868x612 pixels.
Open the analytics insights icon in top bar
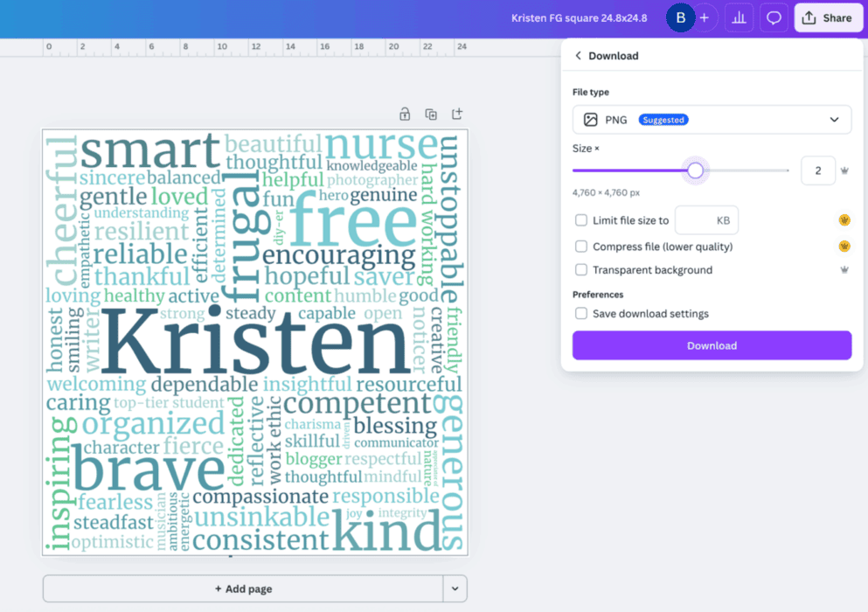(739, 17)
